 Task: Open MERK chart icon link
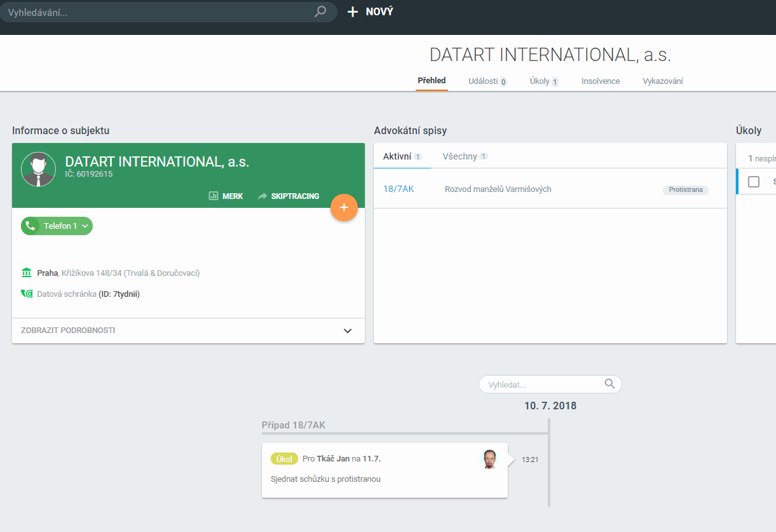click(x=214, y=196)
